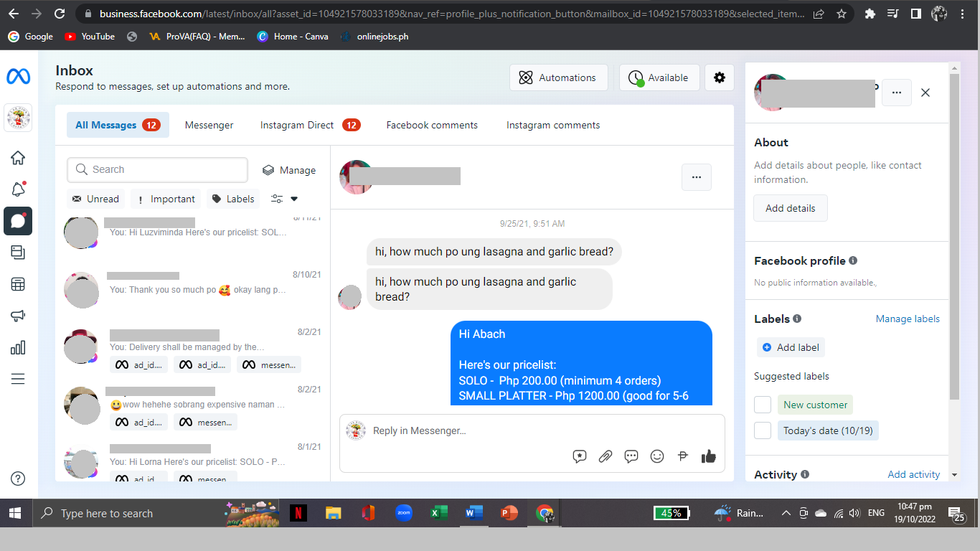Open the Home - Canva bookmark
The height and width of the screenshot is (551, 980).
point(293,37)
